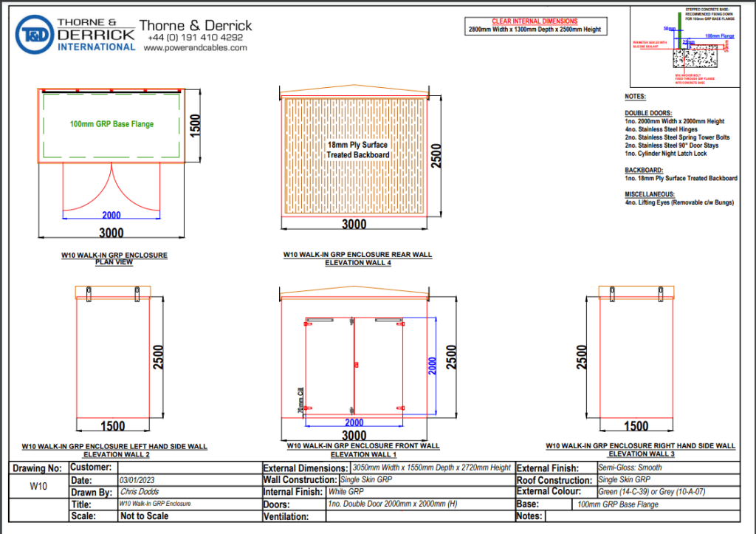Click the circular T&D logo
Image resolution: width=756 pixels, height=534 pixels.
tap(35, 35)
